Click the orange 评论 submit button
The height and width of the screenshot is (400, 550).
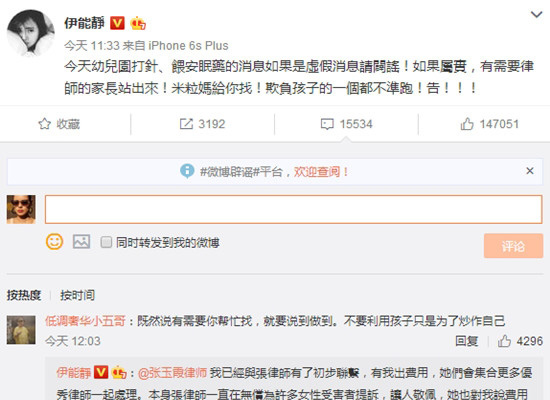click(513, 246)
